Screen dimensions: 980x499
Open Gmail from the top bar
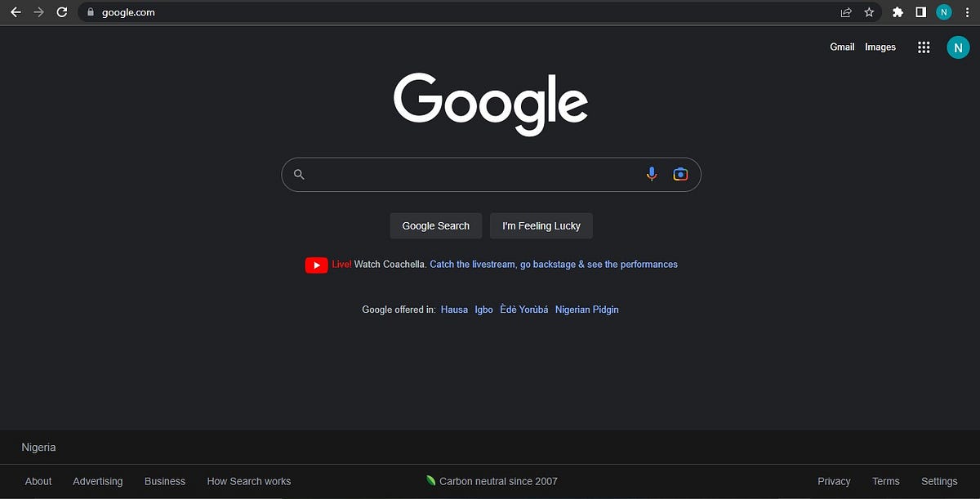pos(842,47)
